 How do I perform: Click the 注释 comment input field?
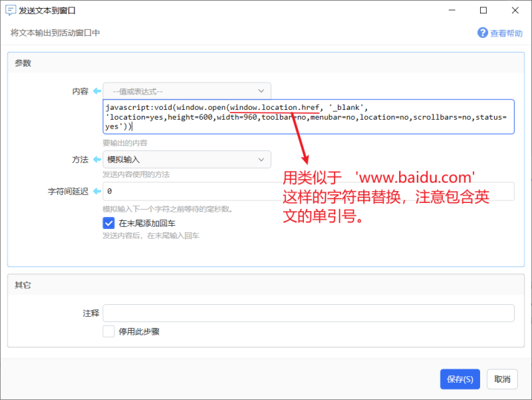(x=309, y=313)
